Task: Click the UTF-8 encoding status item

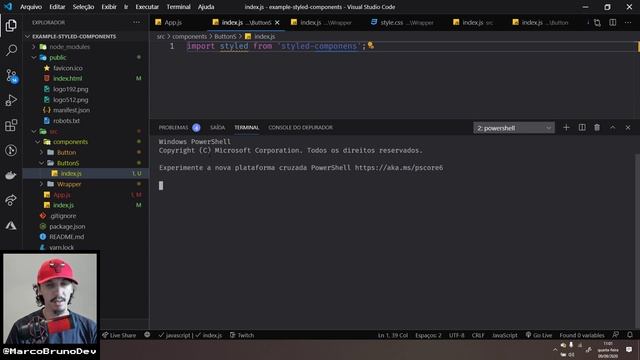Action: coord(456,335)
